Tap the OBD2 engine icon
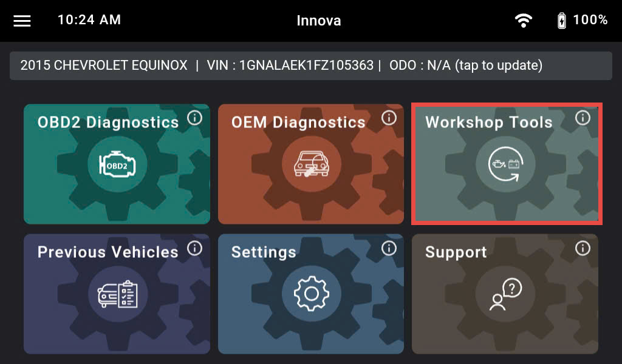The image size is (622, 364). 117,164
